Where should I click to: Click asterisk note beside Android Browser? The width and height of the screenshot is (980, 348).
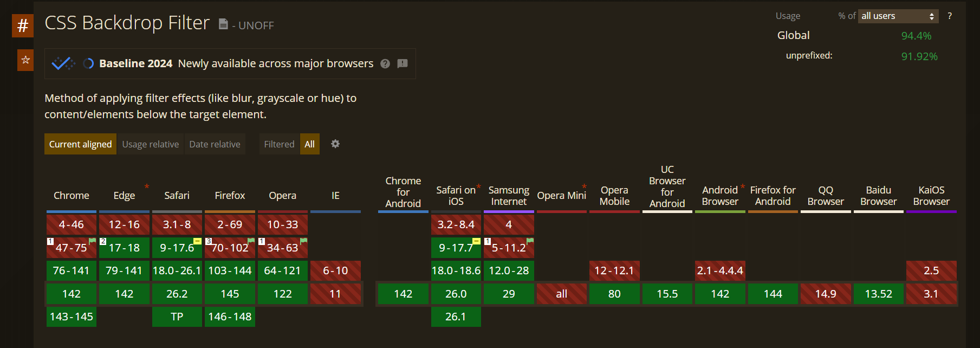click(743, 186)
